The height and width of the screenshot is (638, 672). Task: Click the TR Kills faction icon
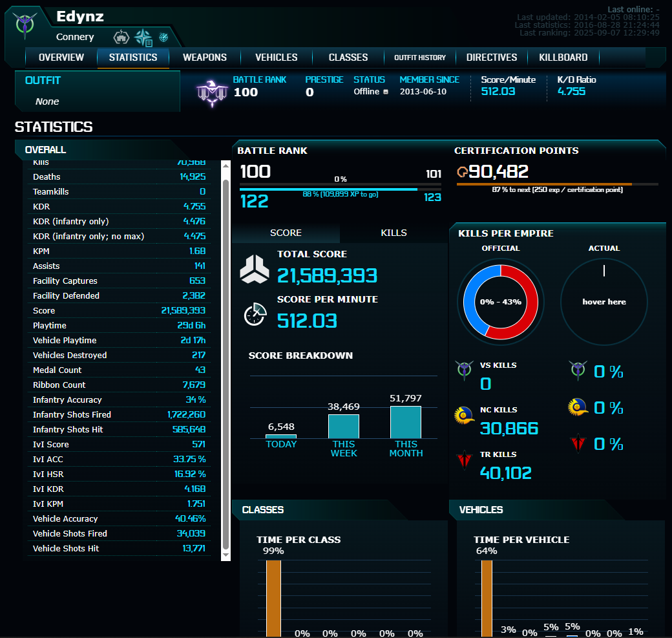point(464,460)
